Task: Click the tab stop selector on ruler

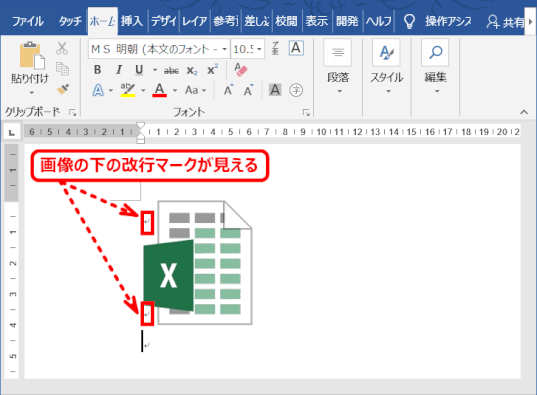Action: (x=12, y=132)
